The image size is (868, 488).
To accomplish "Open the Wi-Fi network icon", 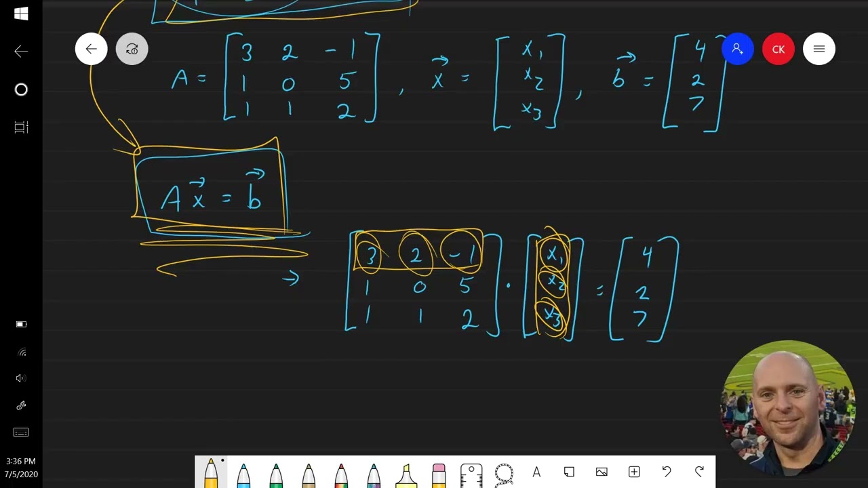I will (x=21, y=352).
